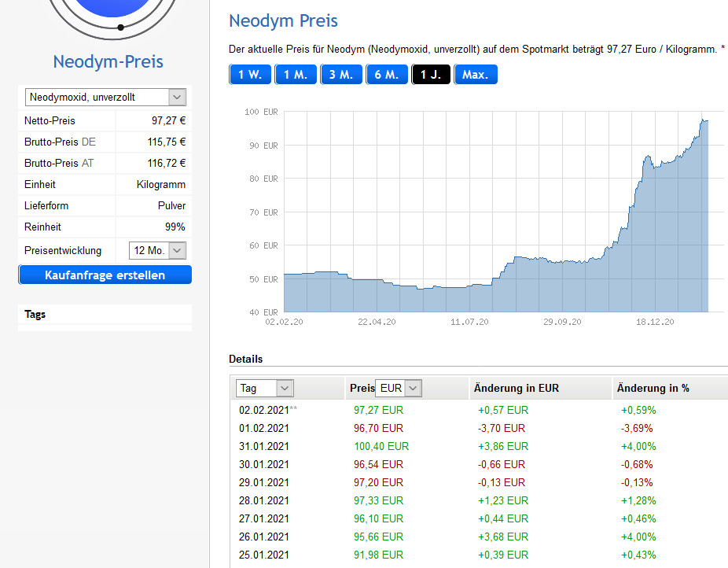Click the Brutto-Preis AT value 116,72 €

click(x=167, y=164)
